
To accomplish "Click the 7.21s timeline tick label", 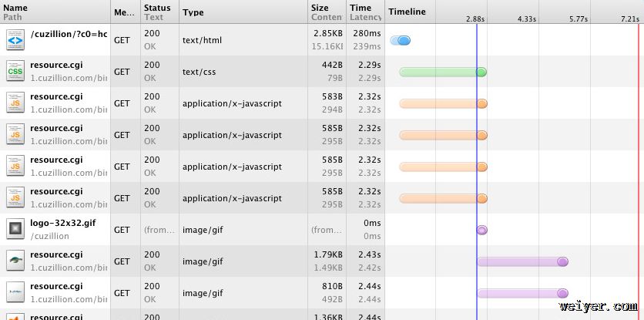I will tap(630, 19).
